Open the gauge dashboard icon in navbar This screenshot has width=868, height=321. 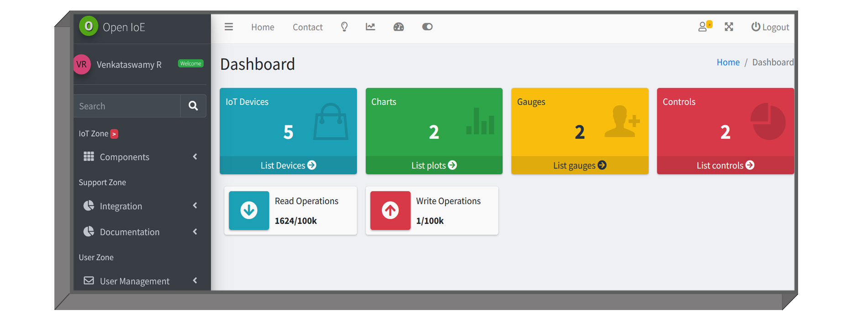pos(399,27)
